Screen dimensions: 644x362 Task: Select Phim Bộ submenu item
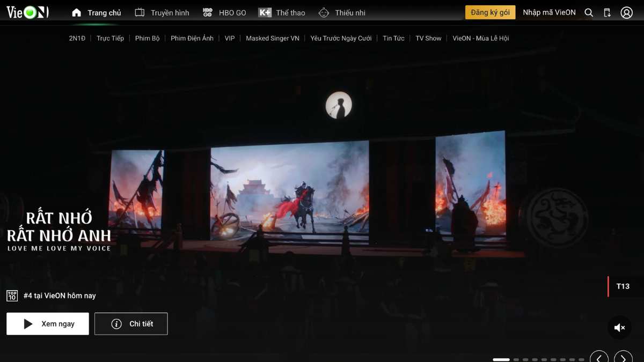click(x=147, y=38)
